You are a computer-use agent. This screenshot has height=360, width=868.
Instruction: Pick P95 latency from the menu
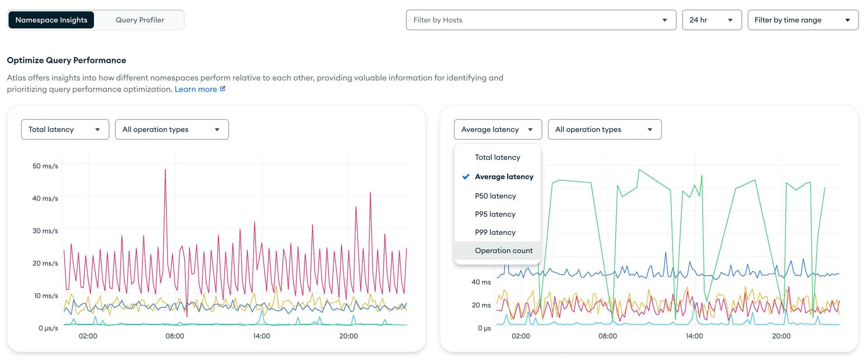(x=495, y=214)
